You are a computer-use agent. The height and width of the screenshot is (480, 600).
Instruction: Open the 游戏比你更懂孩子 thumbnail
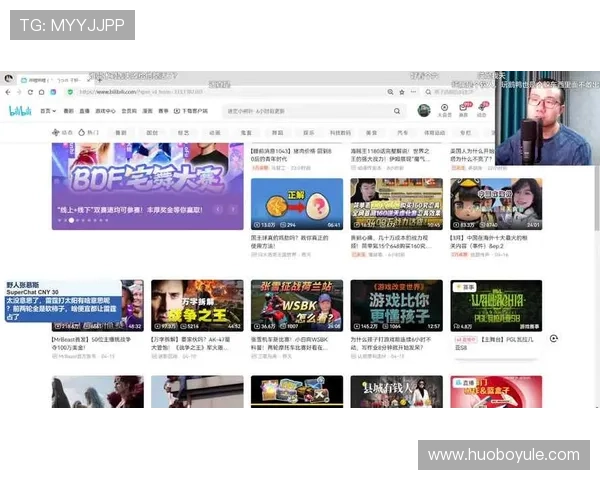click(396, 305)
